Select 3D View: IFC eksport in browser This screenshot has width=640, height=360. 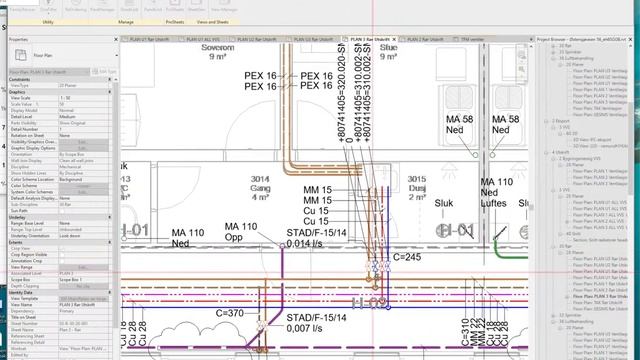592,140
